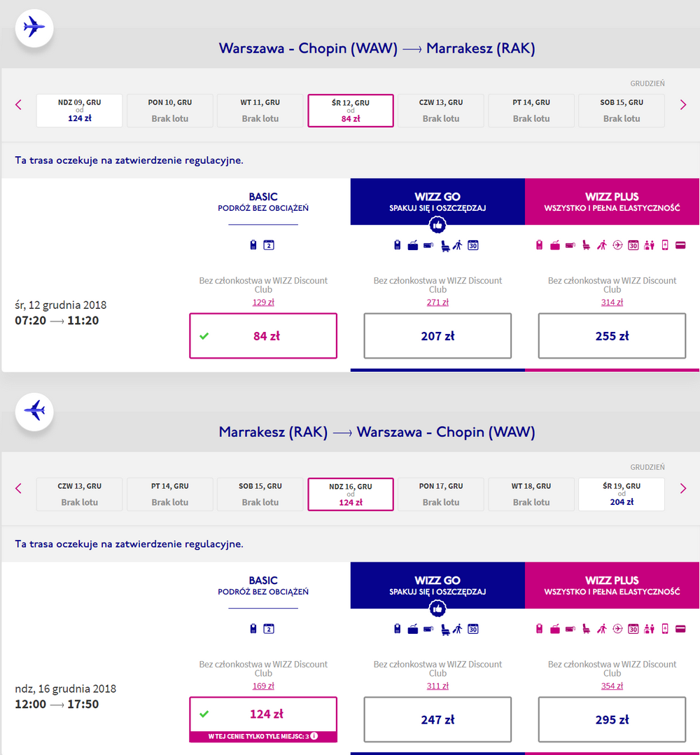This screenshot has width=700, height=755.
Task: Click the info icon next to seats-left notice
Action: click(x=314, y=735)
